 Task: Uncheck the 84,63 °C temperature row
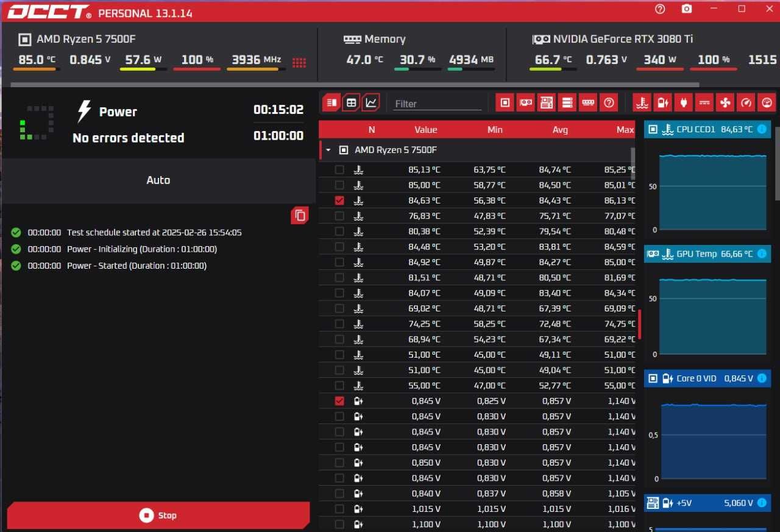coord(339,200)
